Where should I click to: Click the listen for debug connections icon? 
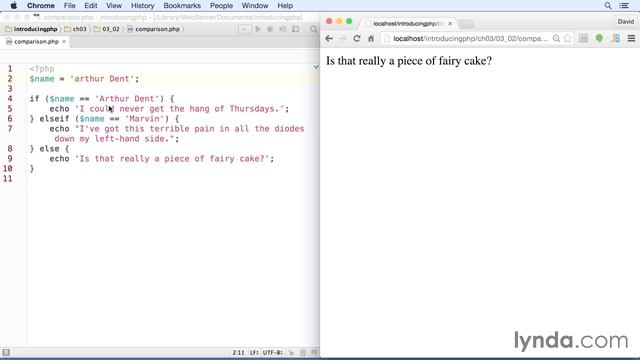282,29
